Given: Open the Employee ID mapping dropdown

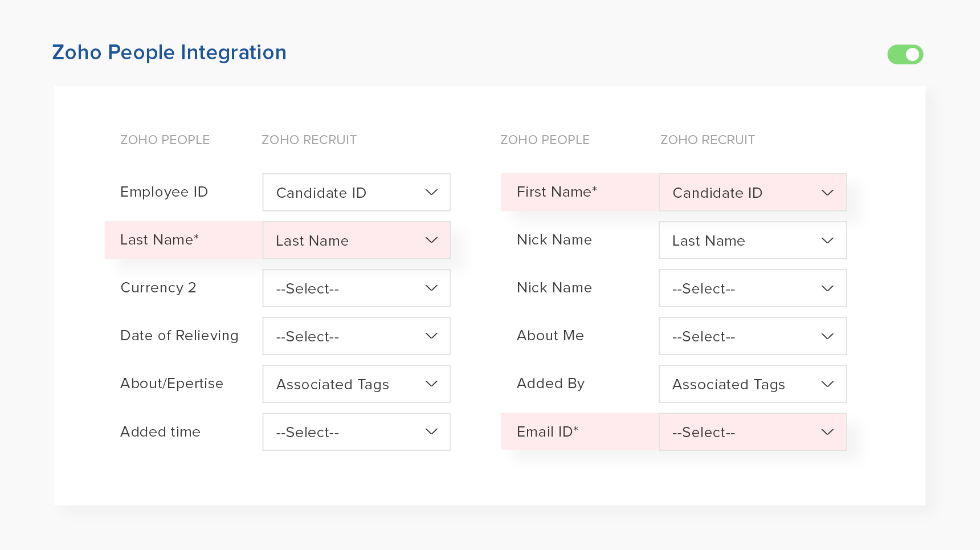Looking at the screenshot, I should [x=356, y=193].
